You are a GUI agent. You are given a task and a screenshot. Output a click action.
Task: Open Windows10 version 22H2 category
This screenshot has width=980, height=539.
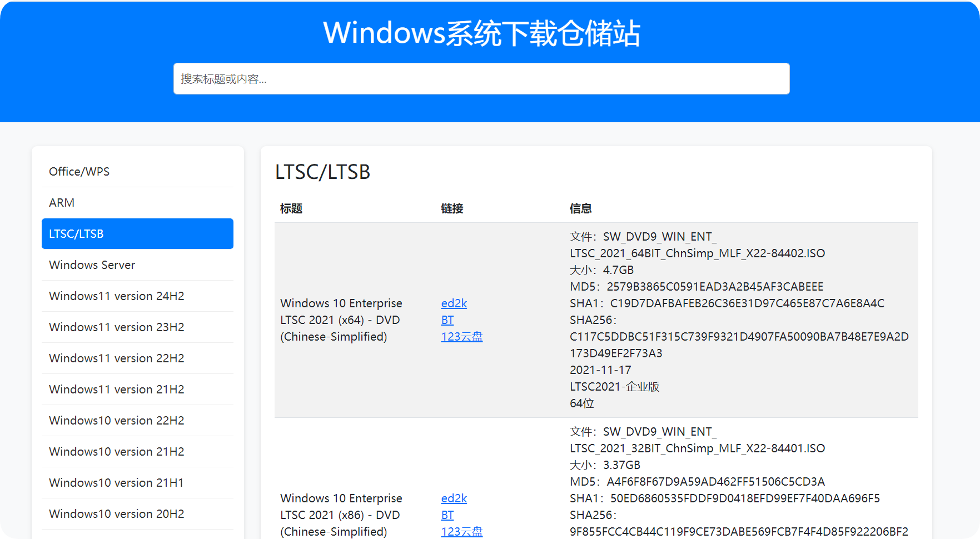137,421
